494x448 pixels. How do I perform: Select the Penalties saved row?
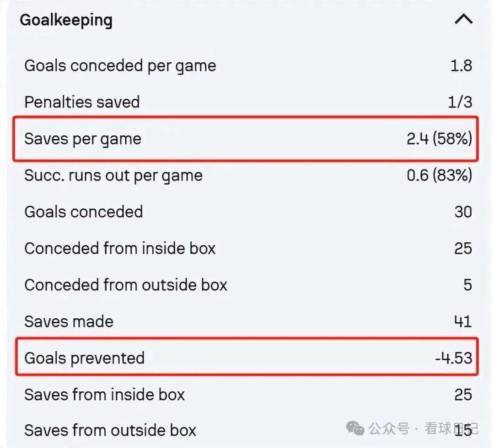pyautogui.click(x=248, y=102)
